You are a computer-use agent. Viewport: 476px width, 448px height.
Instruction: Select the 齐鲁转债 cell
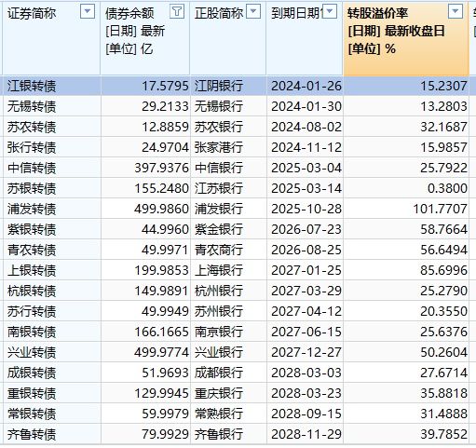(52, 434)
